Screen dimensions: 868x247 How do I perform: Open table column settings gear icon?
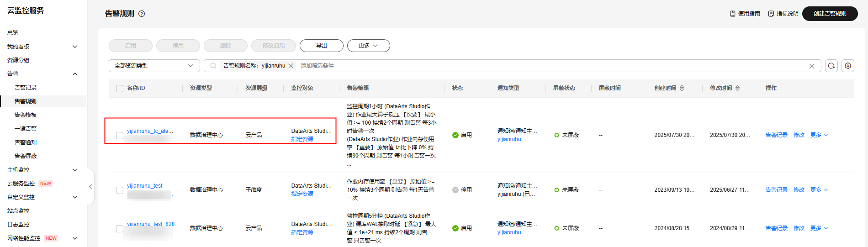pos(848,66)
